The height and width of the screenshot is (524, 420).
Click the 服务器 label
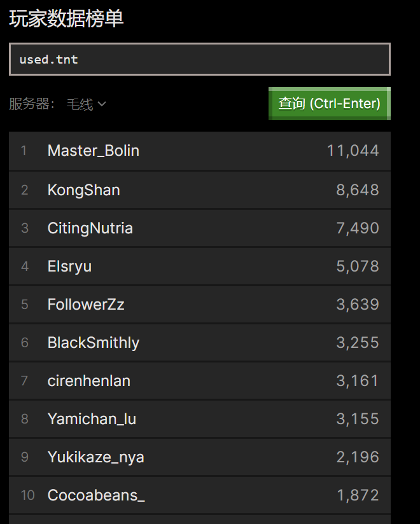(x=31, y=104)
